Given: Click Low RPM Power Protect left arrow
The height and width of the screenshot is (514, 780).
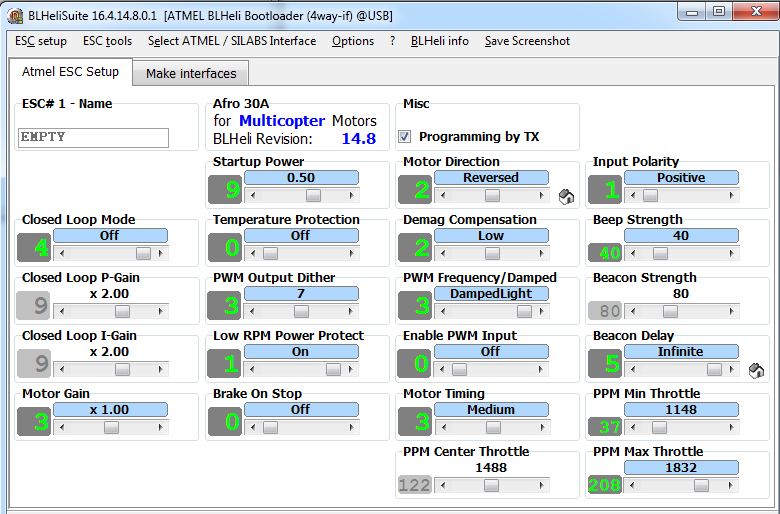Looking at the screenshot, I should click(x=253, y=370).
